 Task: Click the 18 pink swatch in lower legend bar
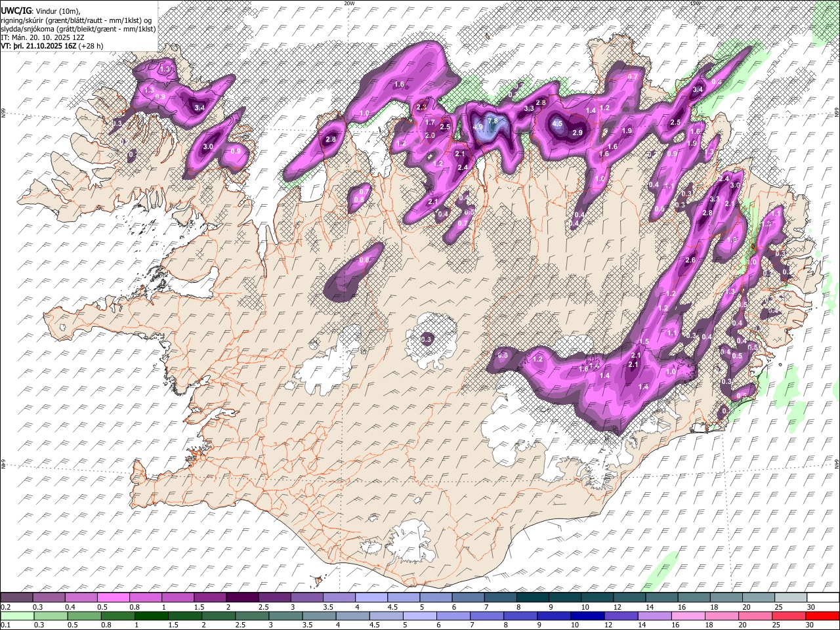point(723,616)
